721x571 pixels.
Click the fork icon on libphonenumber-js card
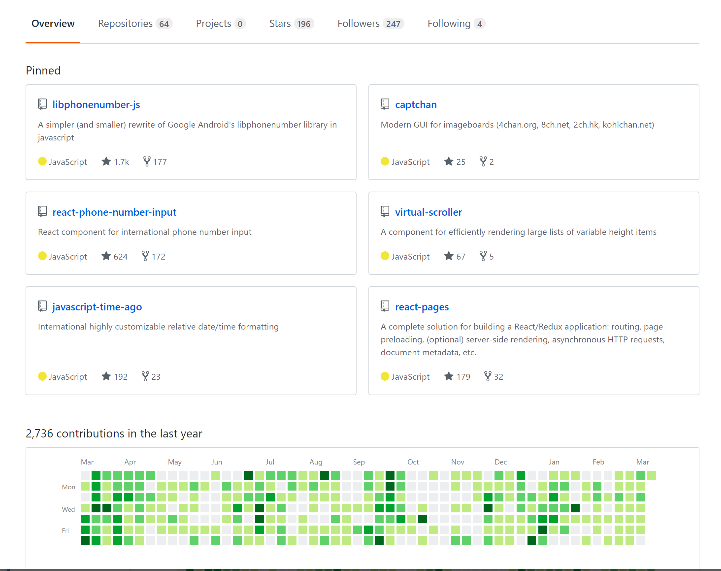[146, 161]
